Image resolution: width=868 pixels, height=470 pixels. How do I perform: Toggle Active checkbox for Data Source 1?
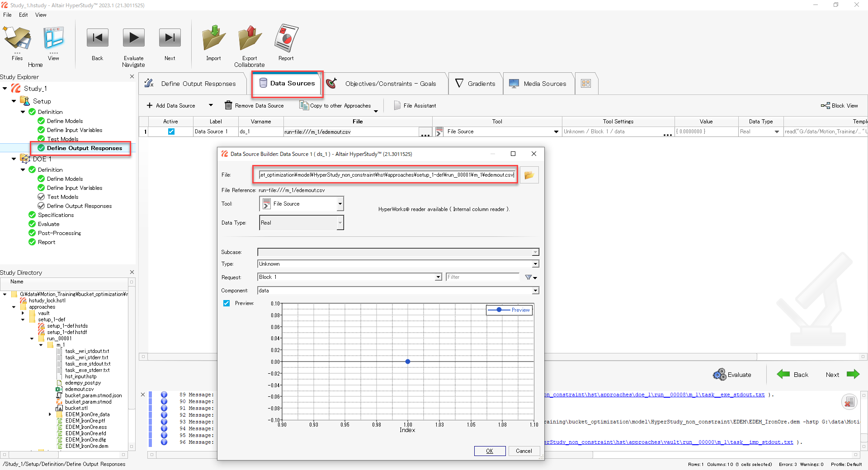click(171, 132)
